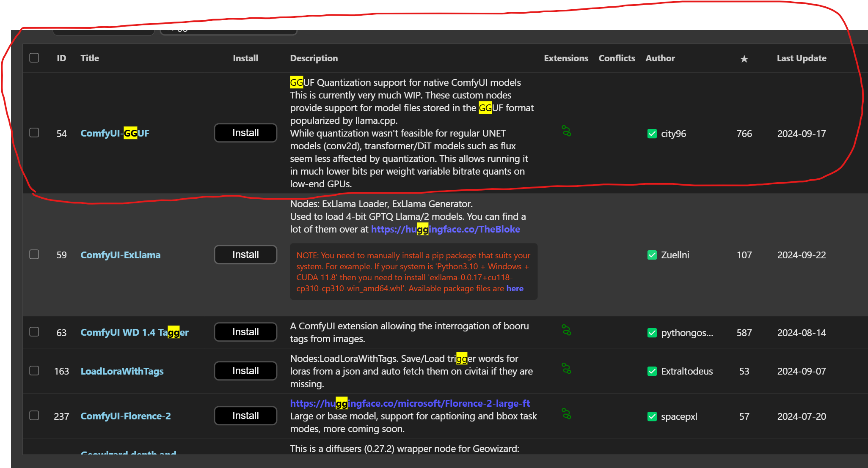
Task: Click extensions icon for ComfyUI-Florence-2 row
Action: [566, 413]
